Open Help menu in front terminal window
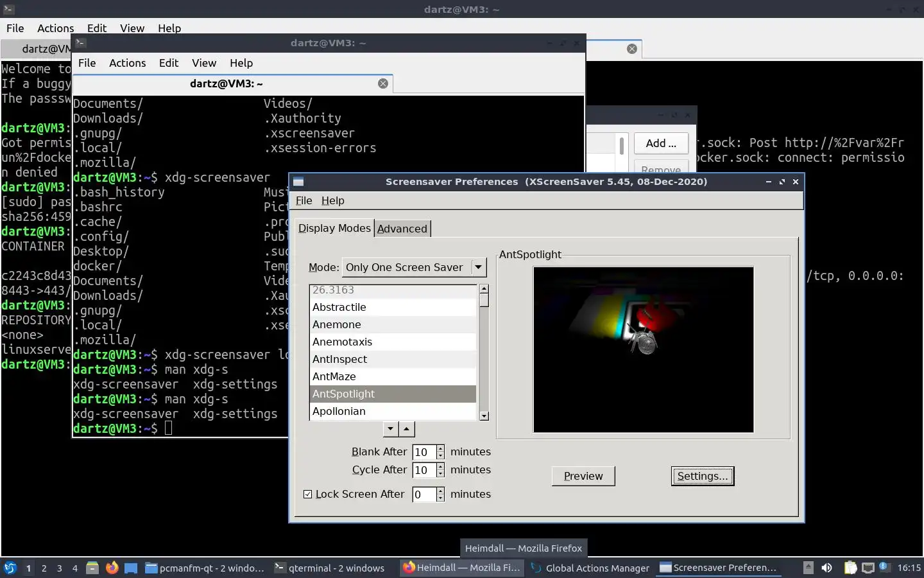 [241, 63]
